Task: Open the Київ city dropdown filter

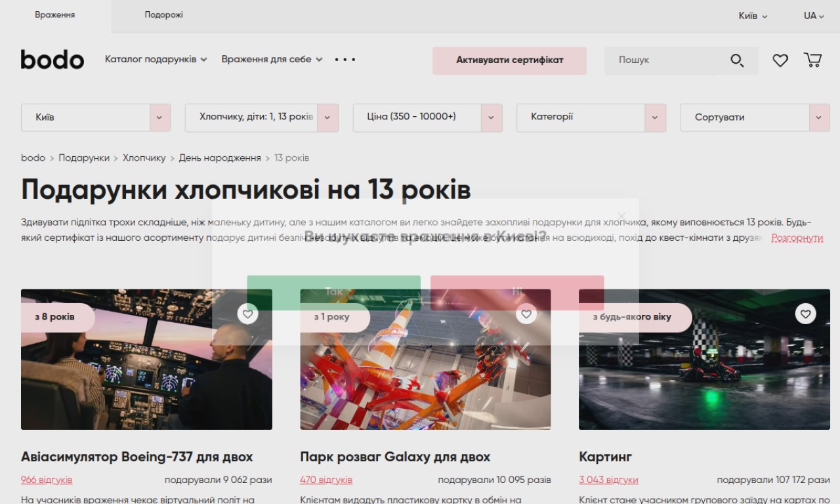Action: click(96, 117)
